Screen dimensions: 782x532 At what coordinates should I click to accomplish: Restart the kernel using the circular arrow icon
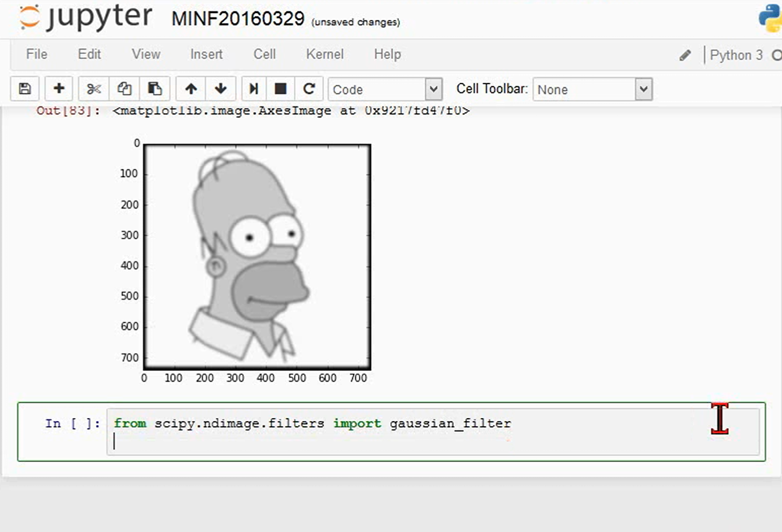coord(309,89)
